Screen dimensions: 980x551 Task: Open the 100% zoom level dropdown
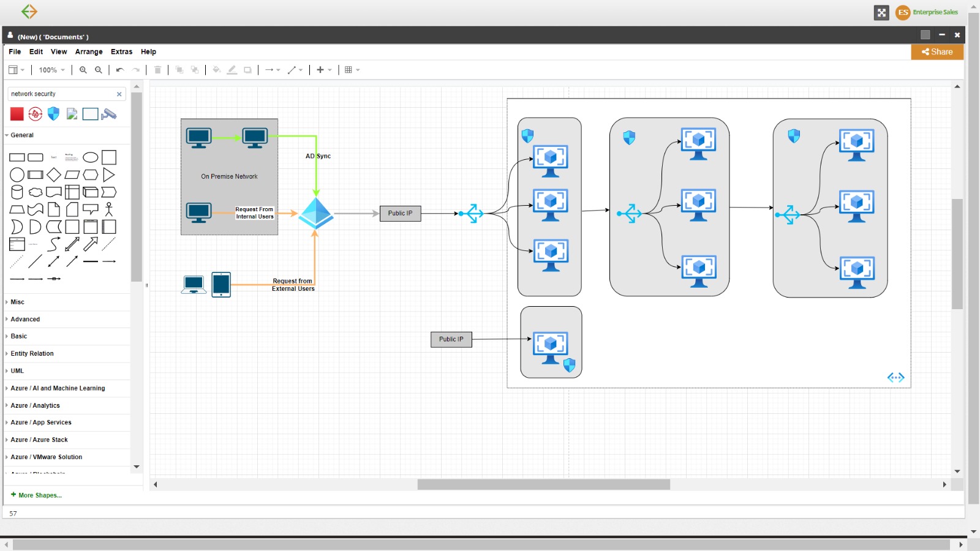pyautogui.click(x=51, y=70)
